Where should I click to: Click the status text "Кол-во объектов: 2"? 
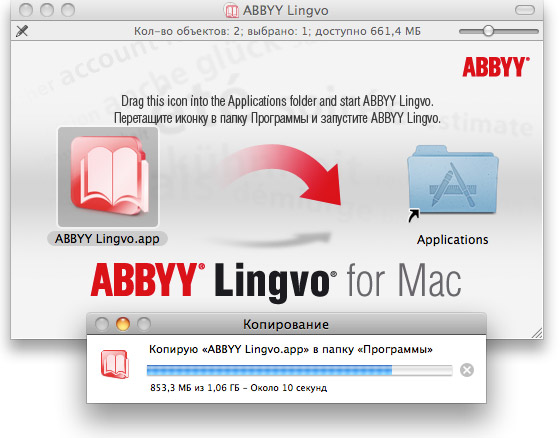click(x=187, y=31)
